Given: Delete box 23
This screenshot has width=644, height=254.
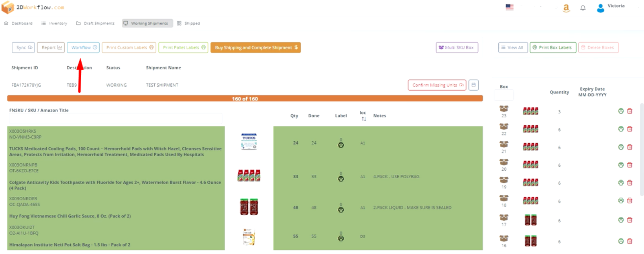Looking at the screenshot, I should click(630, 111).
